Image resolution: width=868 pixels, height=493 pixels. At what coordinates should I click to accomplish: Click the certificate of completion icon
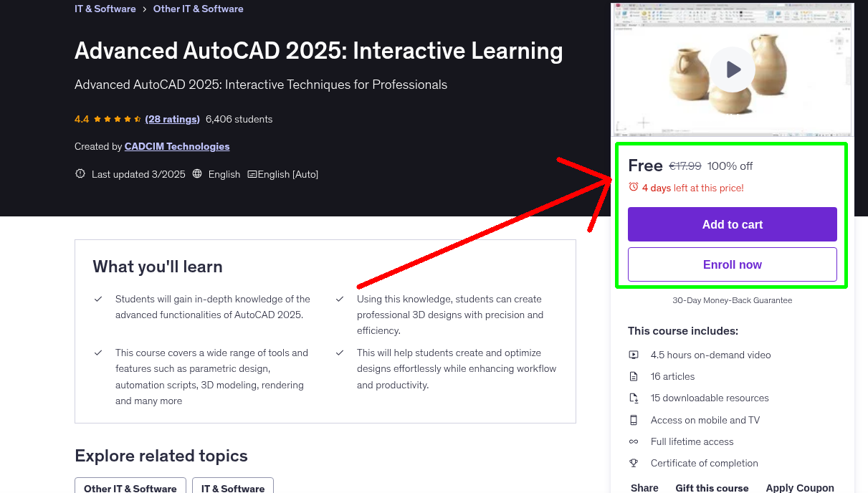[634, 463]
